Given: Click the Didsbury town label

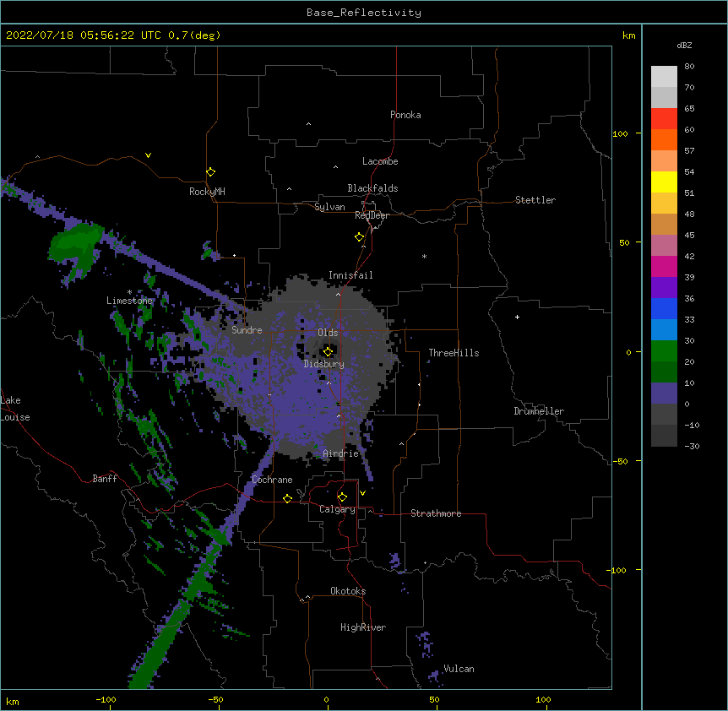Looking at the screenshot, I should [324, 364].
